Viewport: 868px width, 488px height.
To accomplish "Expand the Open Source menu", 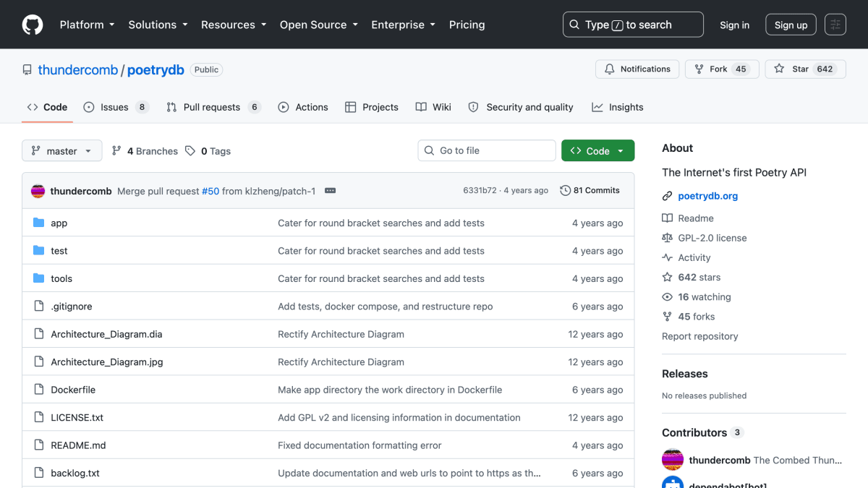I will click(x=319, y=25).
